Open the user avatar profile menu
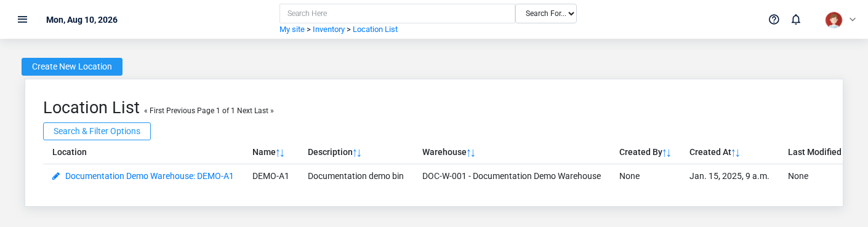 pyautogui.click(x=834, y=20)
